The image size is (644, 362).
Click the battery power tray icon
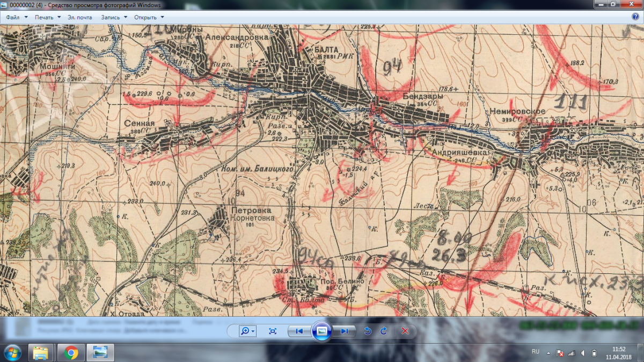594,353
